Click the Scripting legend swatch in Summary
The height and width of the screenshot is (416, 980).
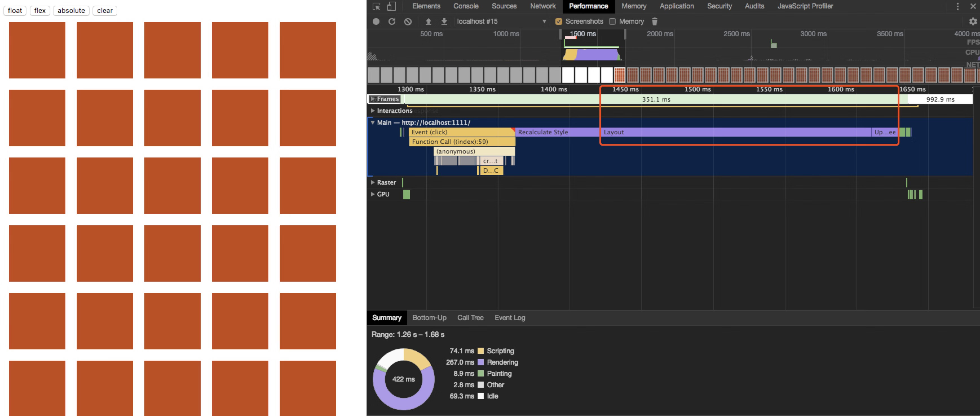pos(481,351)
